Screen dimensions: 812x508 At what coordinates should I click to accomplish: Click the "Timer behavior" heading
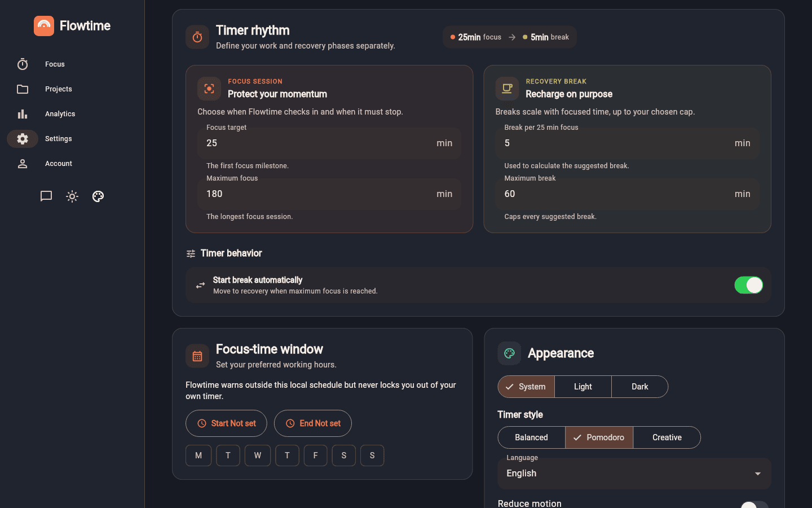(231, 253)
